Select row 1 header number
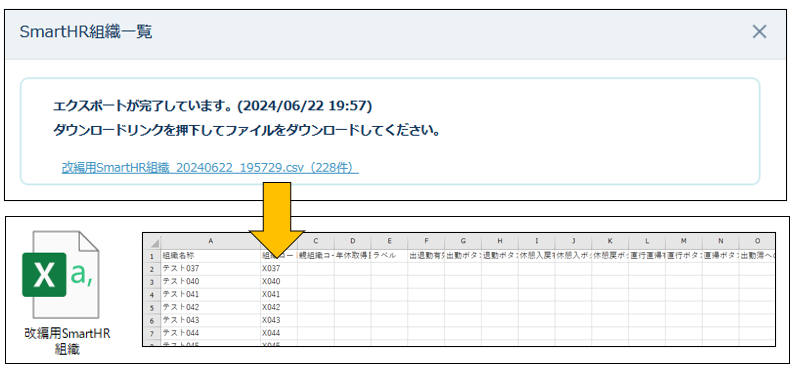The image size is (796, 372). (152, 256)
